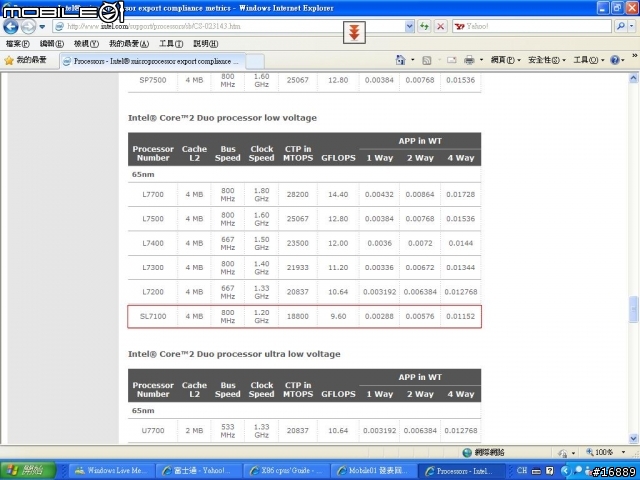Click the 我的最愛 favorites star button
Viewport: 640px width, 480px height.
tap(25, 60)
